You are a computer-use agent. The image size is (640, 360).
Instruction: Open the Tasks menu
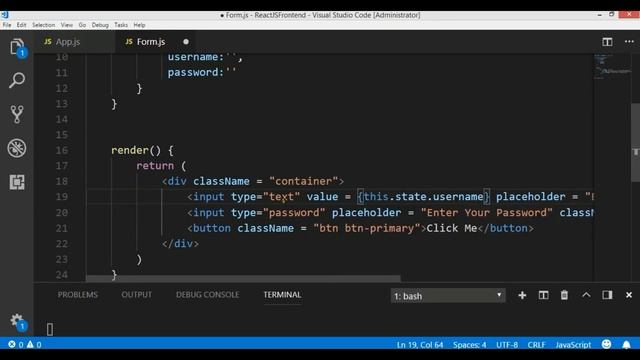[121, 25]
